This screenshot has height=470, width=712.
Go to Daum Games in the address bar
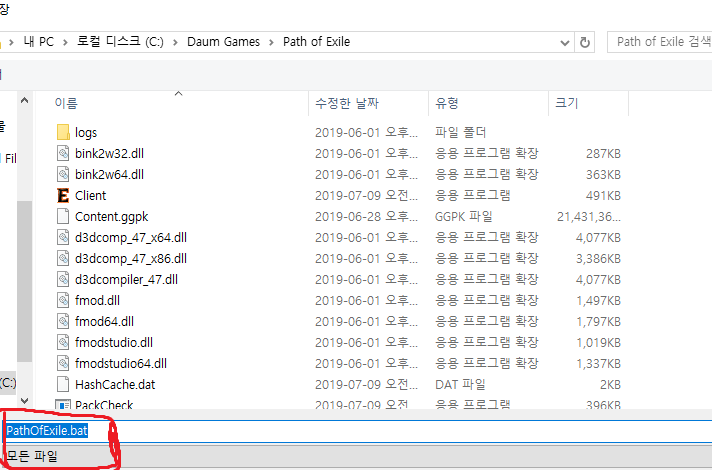223,42
